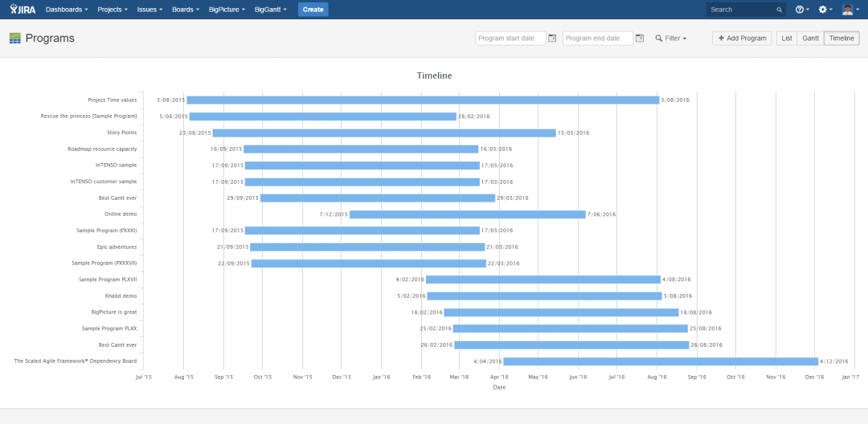Expand the Filter dropdown
The width and height of the screenshot is (868, 424).
671,38
